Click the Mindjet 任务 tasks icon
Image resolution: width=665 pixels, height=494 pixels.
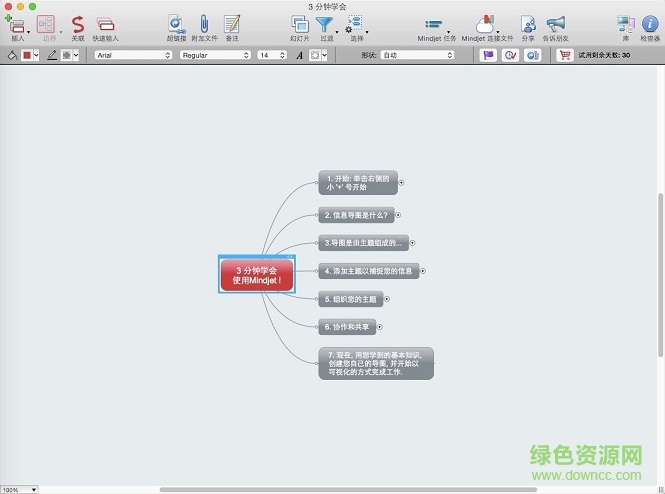(433, 24)
